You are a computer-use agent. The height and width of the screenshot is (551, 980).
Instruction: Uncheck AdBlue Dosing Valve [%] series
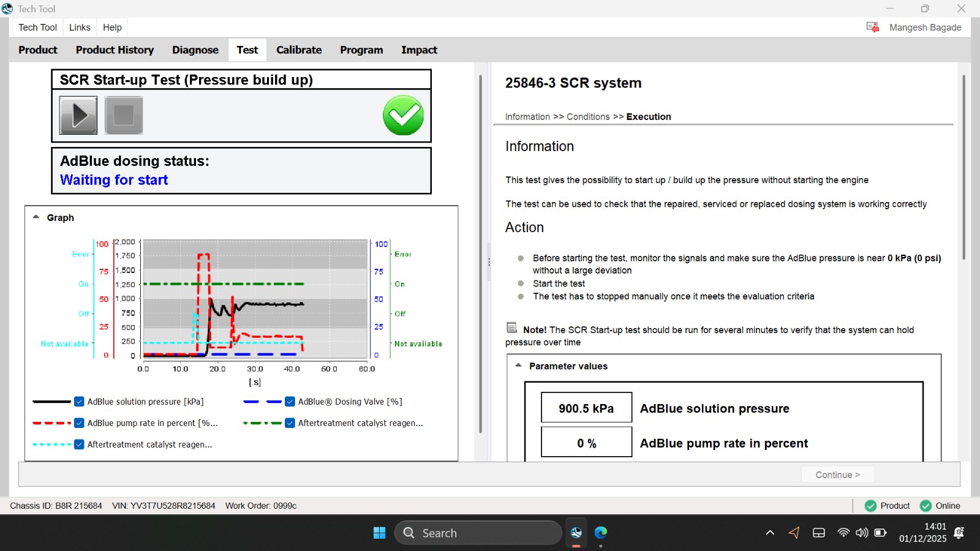coord(290,402)
